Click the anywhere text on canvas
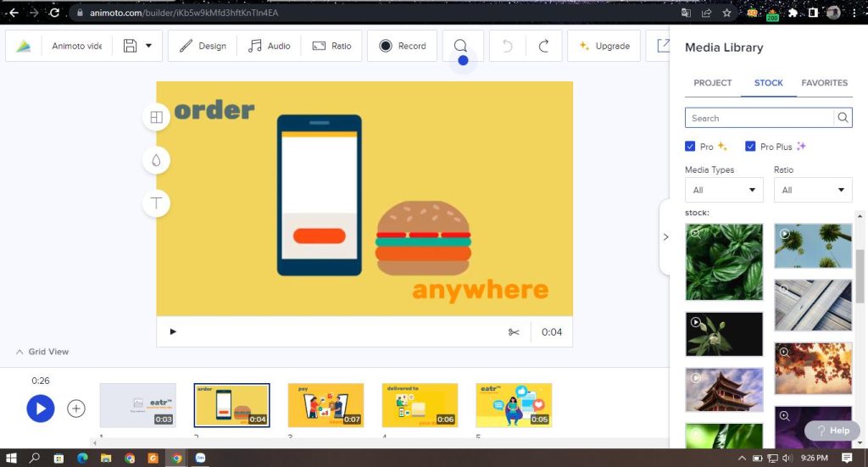This screenshot has height=467, width=868. (x=480, y=290)
